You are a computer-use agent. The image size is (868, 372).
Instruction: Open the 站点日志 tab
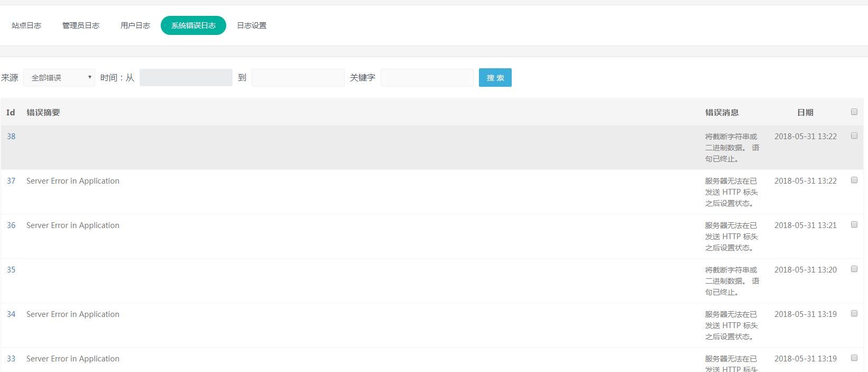[x=26, y=25]
